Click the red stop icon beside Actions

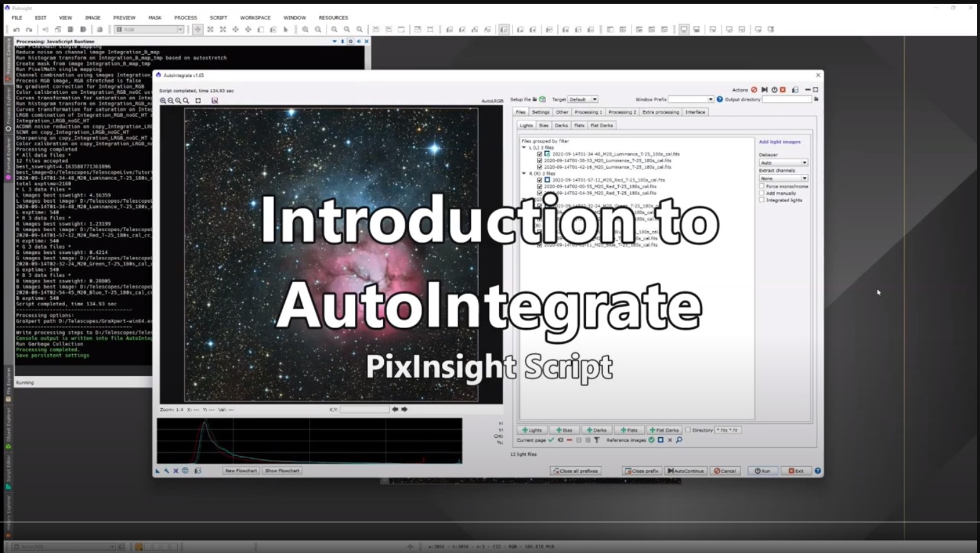(x=754, y=90)
